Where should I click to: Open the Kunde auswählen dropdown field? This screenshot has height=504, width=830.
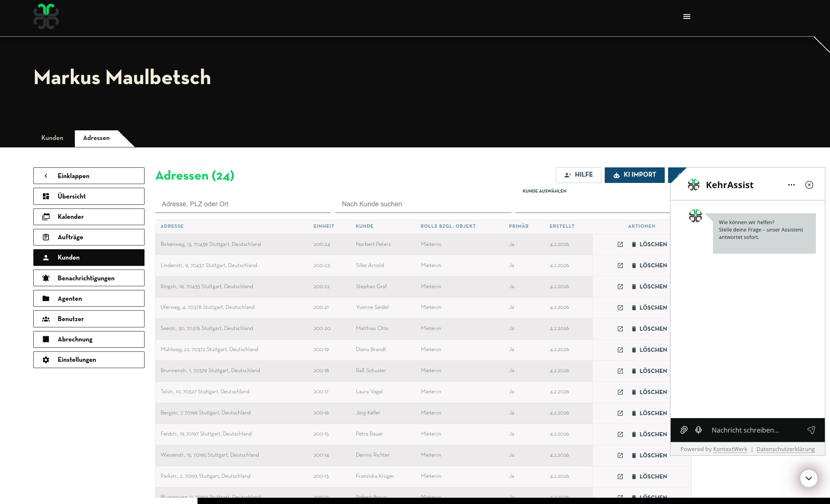click(592, 204)
